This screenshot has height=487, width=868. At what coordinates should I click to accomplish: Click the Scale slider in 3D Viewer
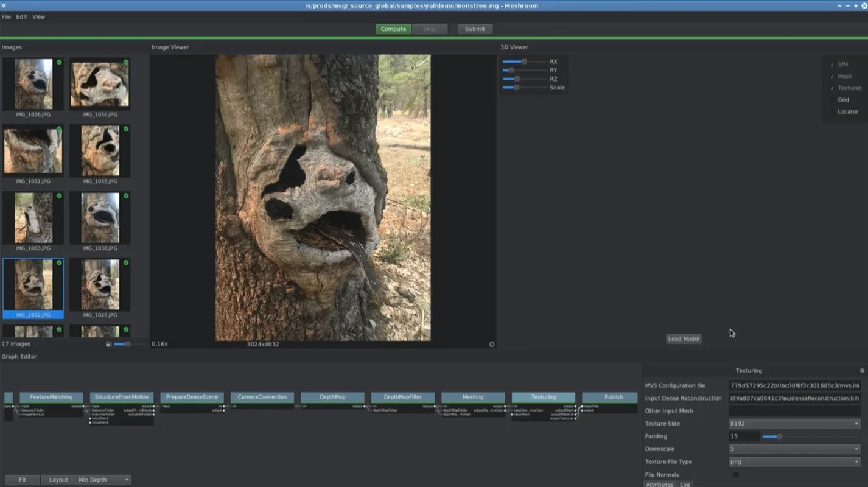525,88
